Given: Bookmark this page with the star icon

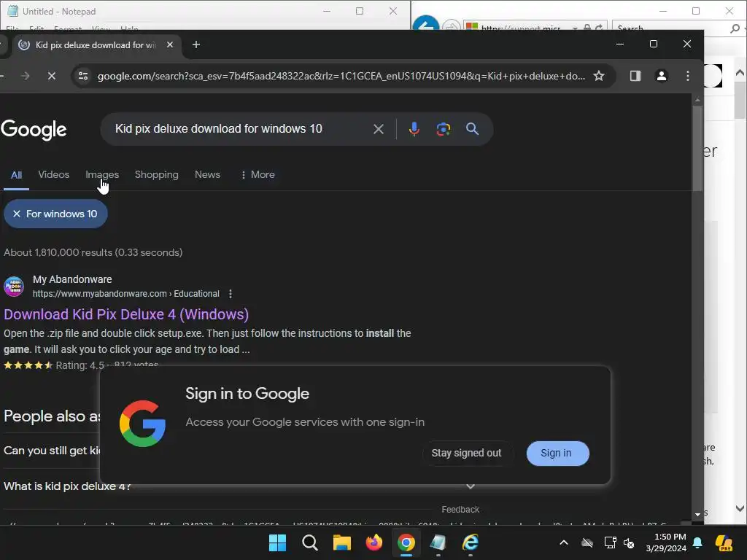Looking at the screenshot, I should 599,76.
